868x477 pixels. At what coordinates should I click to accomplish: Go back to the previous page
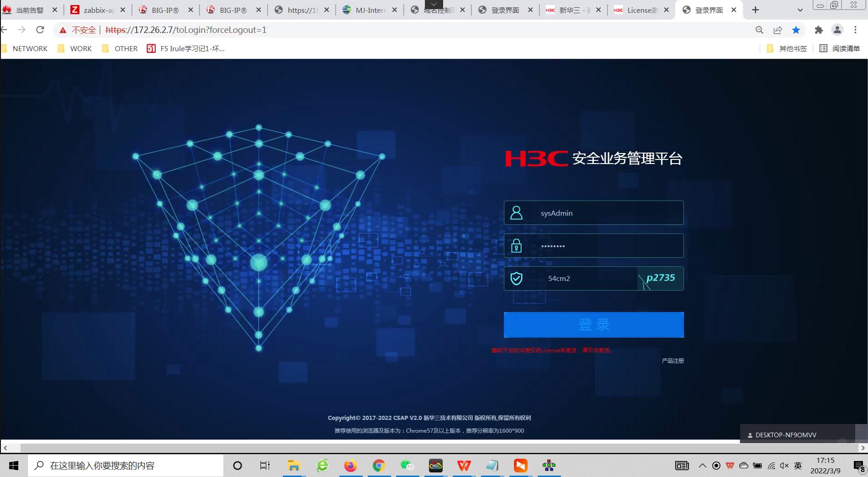pos(5,30)
